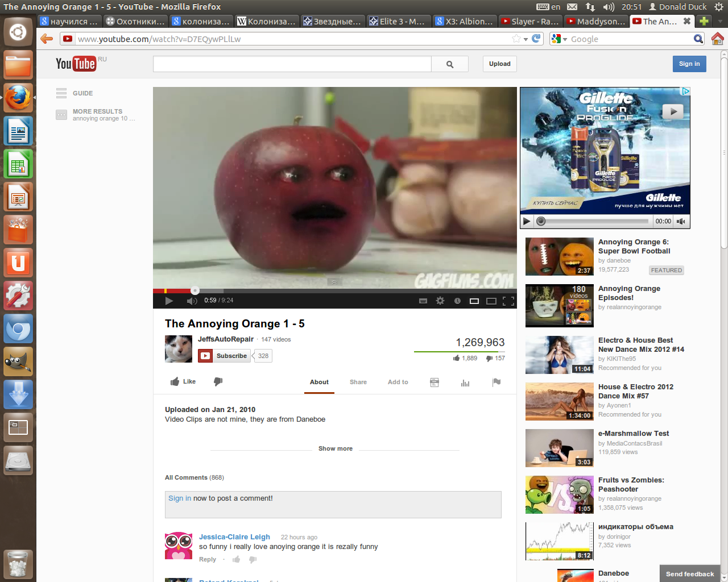This screenshot has height=582, width=728.
Task: Mute the video player volume
Action: (x=192, y=301)
